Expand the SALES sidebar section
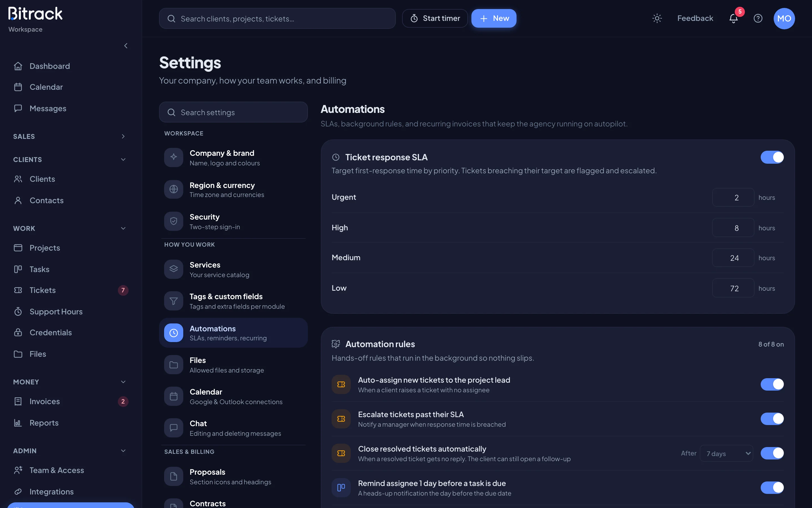 (70, 136)
